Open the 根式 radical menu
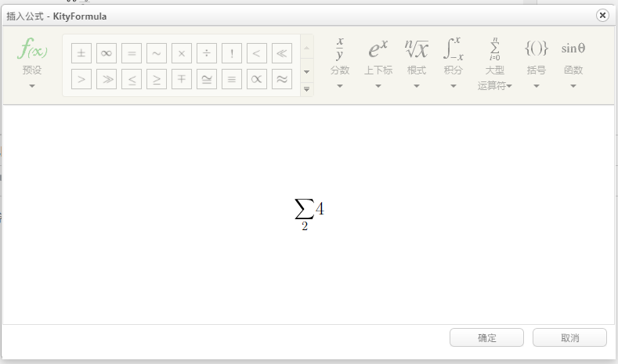This screenshot has width=618, height=364. (416, 63)
